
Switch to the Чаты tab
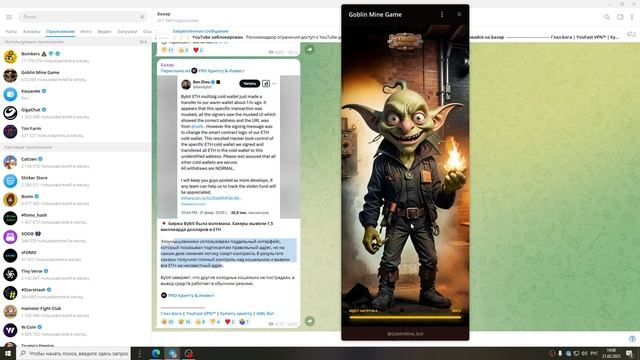click(x=11, y=31)
